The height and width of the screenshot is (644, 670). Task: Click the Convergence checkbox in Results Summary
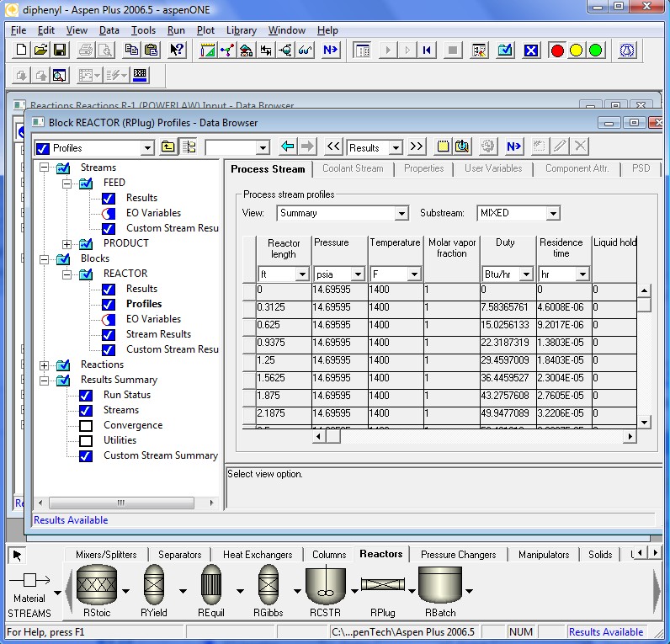[x=86, y=425]
